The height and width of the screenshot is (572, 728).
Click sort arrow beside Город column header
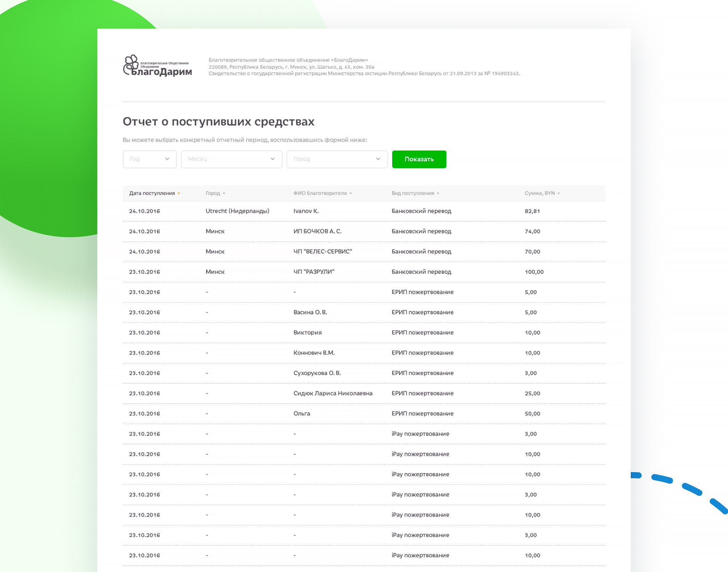pos(224,194)
